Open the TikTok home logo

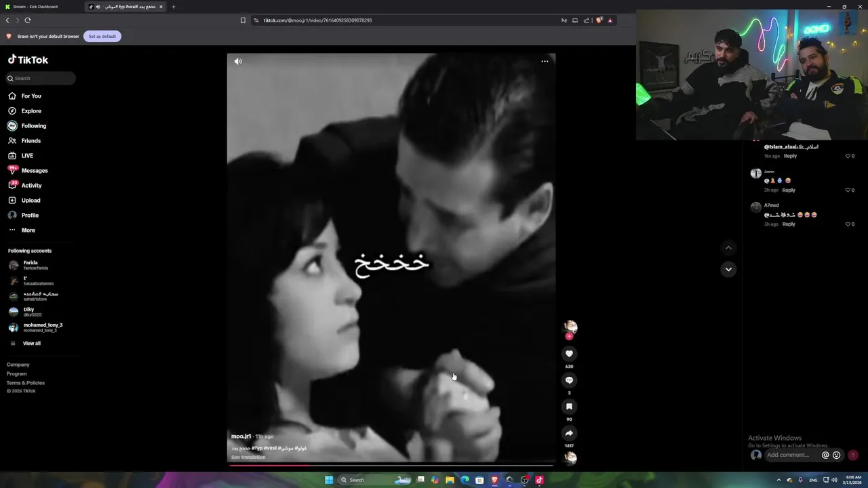(x=28, y=60)
